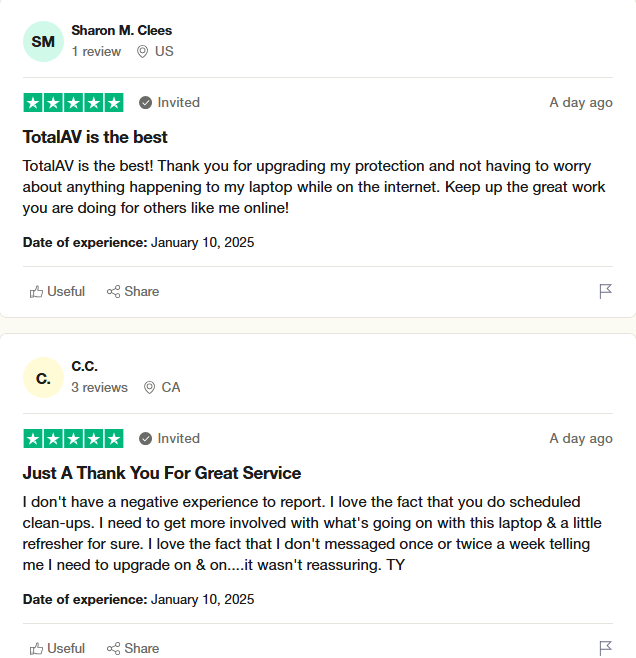Viewport: 636px width, 658px height.
Task: Click Sharon M. Clees' SM avatar
Action: point(43,41)
